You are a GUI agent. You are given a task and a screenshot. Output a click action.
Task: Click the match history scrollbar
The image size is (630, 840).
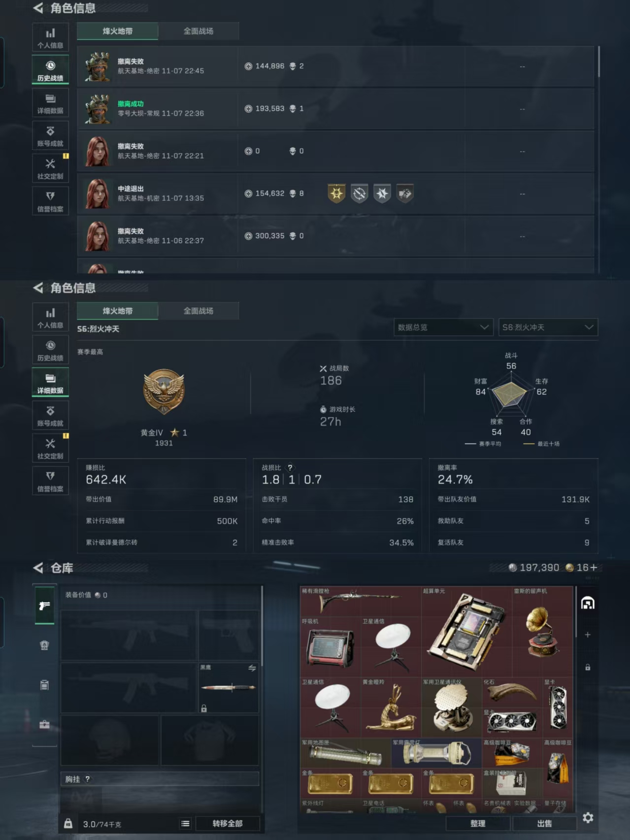598,62
